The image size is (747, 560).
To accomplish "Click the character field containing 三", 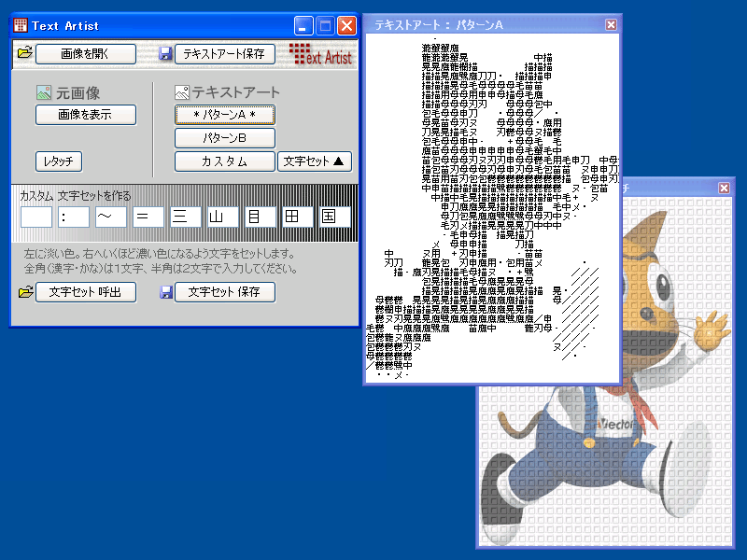I will (x=185, y=217).
